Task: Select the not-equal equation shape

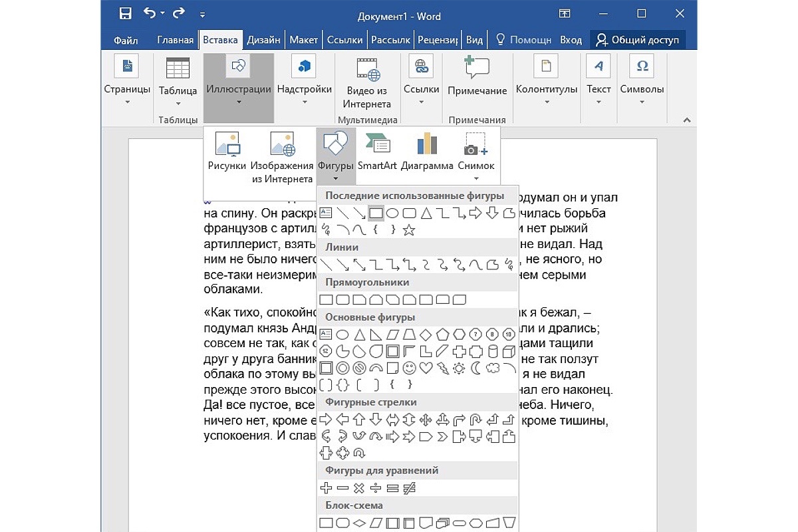Action: coord(409,488)
